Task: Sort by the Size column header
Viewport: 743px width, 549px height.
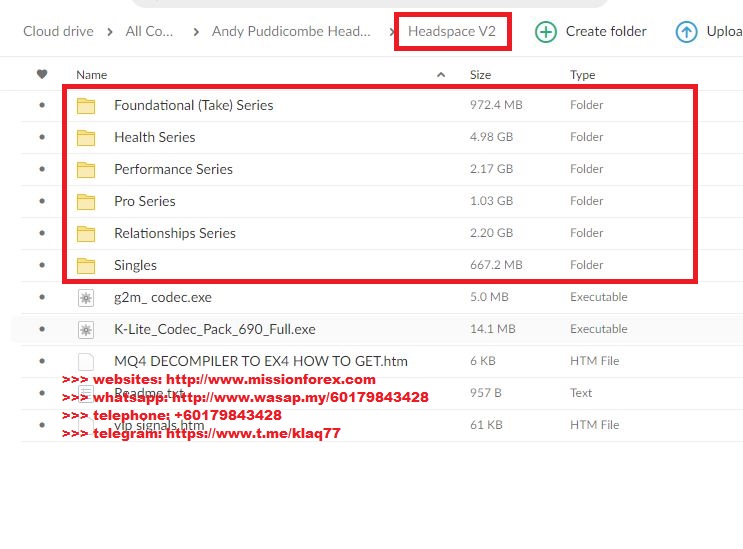Action: pos(480,75)
